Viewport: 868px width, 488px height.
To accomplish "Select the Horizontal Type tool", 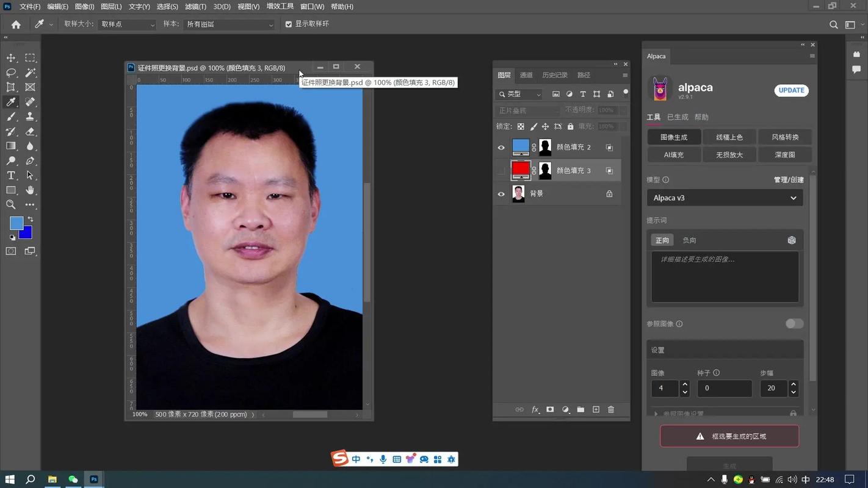I will [10, 175].
